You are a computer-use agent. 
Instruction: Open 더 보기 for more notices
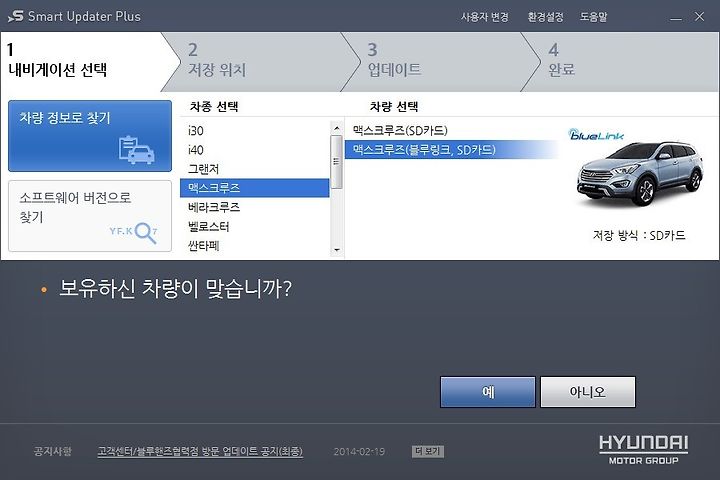pyautogui.click(x=428, y=451)
